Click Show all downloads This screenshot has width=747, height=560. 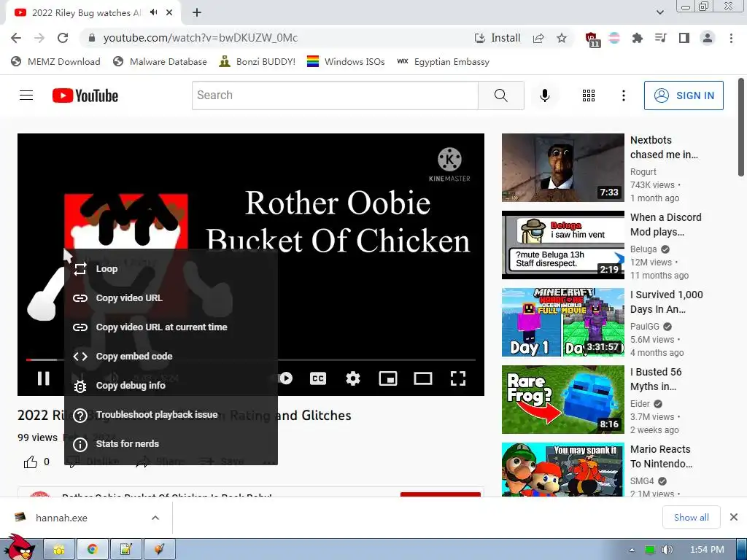pyautogui.click(x=692, y=517)
